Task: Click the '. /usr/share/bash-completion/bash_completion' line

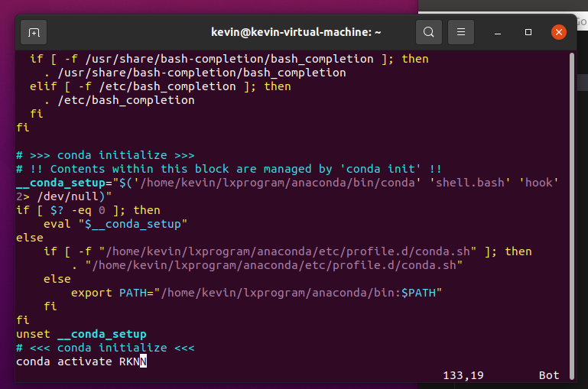Action: click(195, 73)
